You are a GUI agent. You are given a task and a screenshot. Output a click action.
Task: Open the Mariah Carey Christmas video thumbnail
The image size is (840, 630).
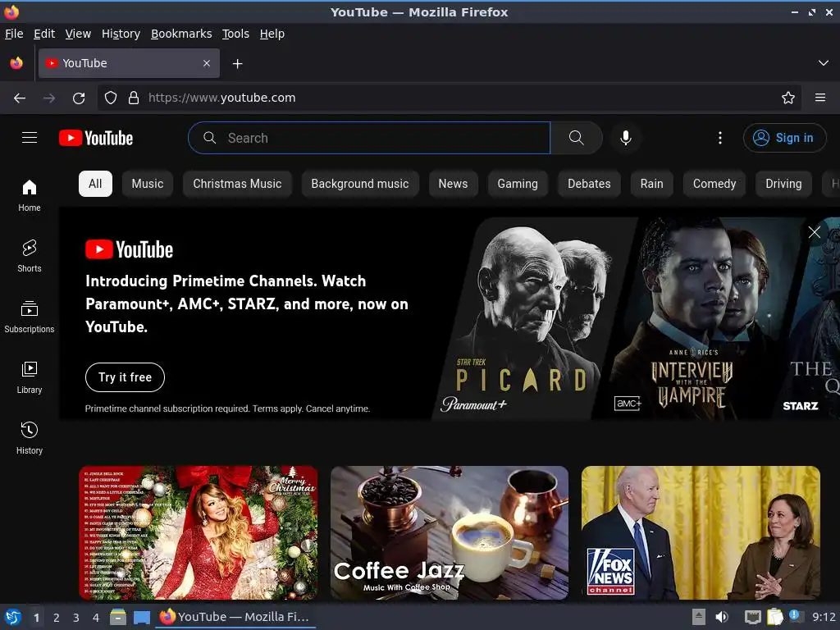pos(199,532)
